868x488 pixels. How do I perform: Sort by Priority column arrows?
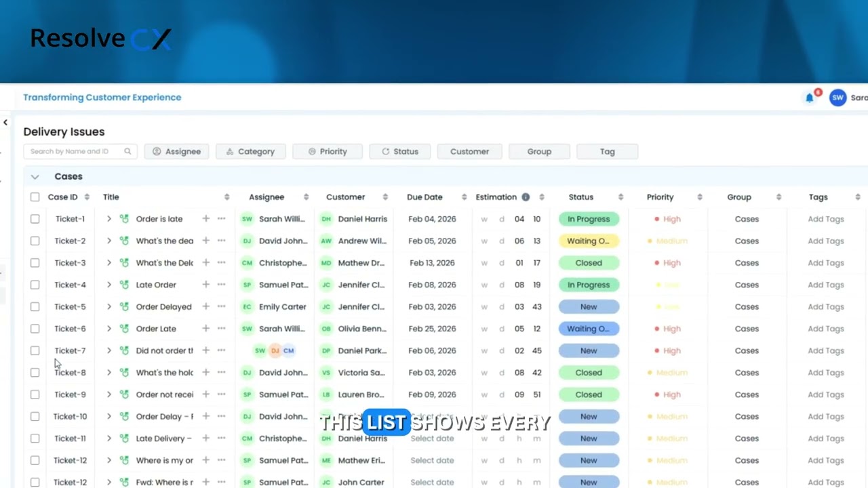700,197
